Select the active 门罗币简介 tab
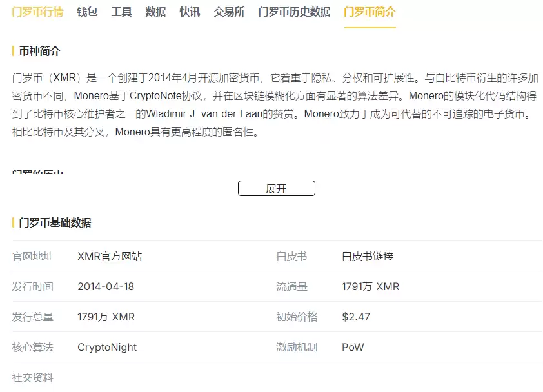The height and width of the screenshot is (392, 543). point(370,12)
